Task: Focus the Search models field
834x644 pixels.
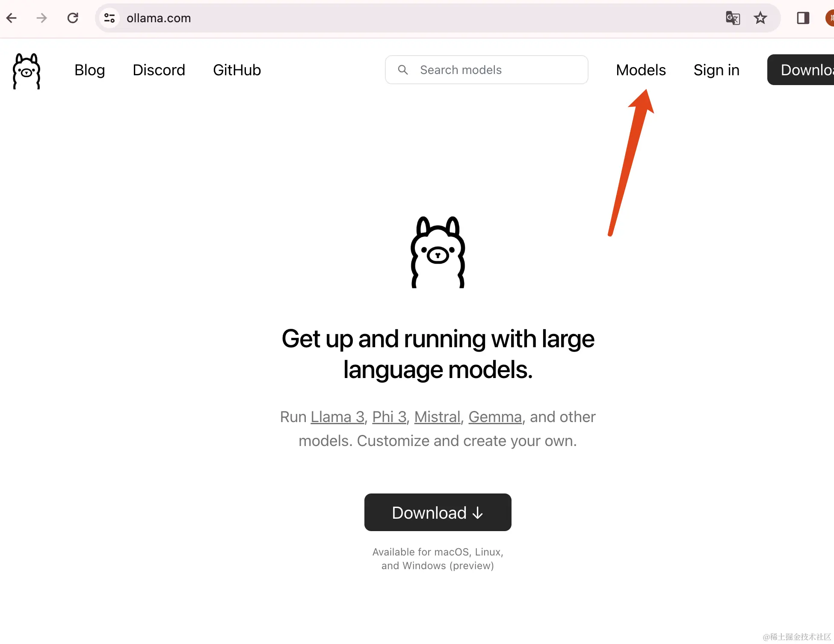Action: point(486,70)
